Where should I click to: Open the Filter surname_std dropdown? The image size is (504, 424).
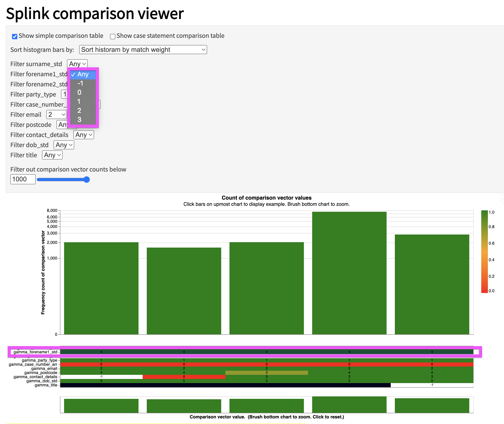(x=77, y=64)
